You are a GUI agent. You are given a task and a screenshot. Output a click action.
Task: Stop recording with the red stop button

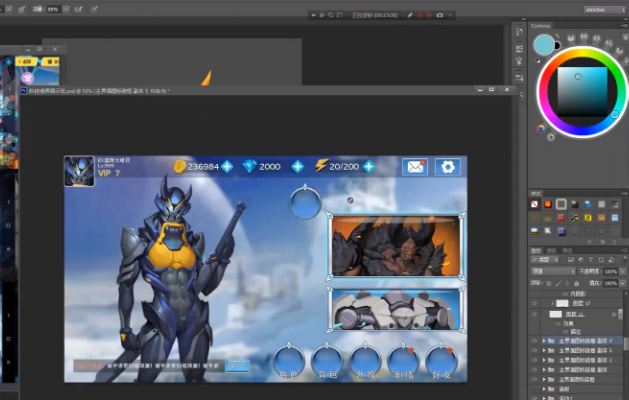pos(429,15)
